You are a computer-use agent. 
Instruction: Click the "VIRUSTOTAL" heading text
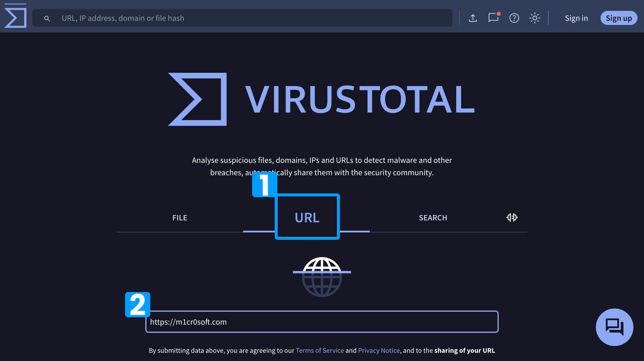click(x=359, y=99)
